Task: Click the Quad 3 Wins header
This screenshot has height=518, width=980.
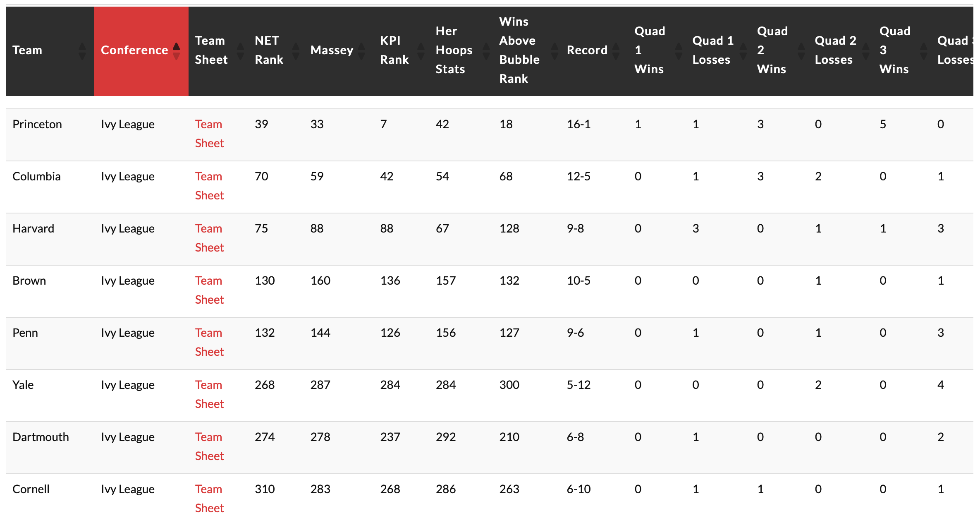Action: 894,50
